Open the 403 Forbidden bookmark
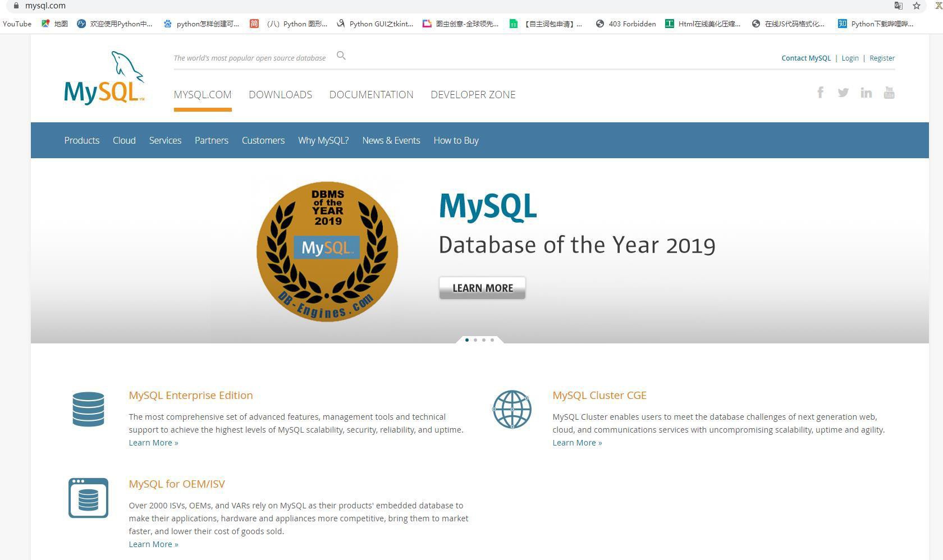This screenshot has width=943, height=560. [x=626, y=24]
